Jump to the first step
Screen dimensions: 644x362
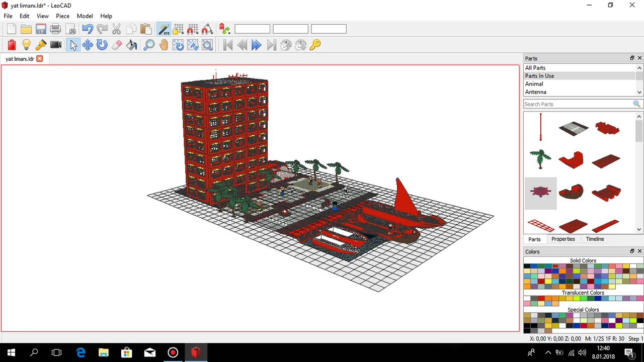tap(227, 45)
